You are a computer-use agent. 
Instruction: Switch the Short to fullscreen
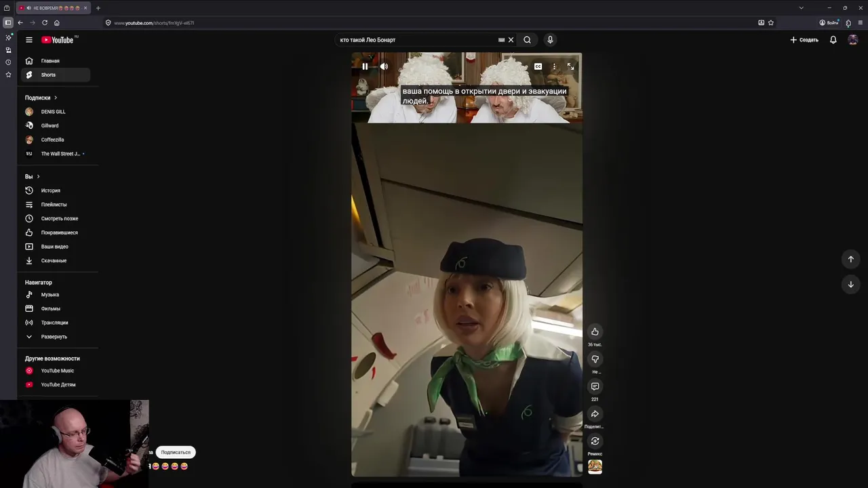(570, 66)
